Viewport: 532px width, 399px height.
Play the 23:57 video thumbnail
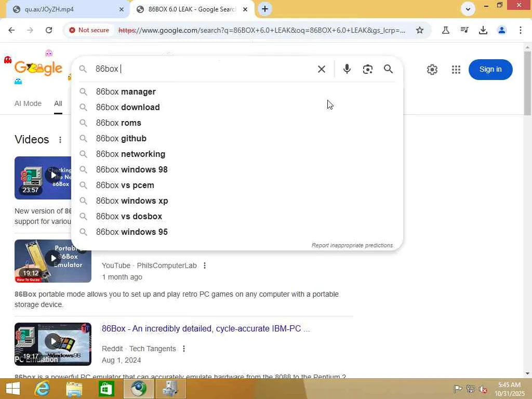43,178
